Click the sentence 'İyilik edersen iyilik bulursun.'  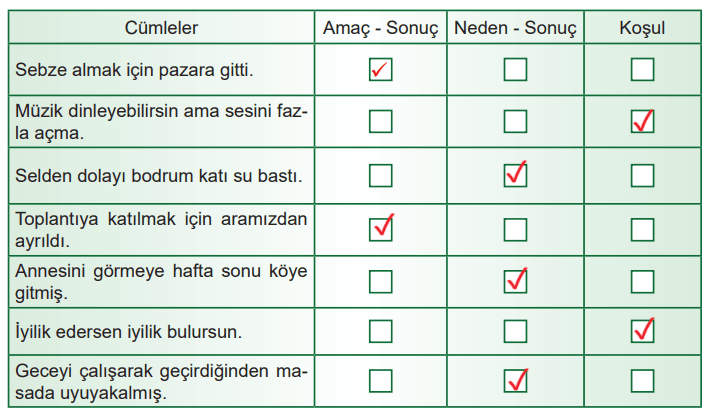pos(128,330)
